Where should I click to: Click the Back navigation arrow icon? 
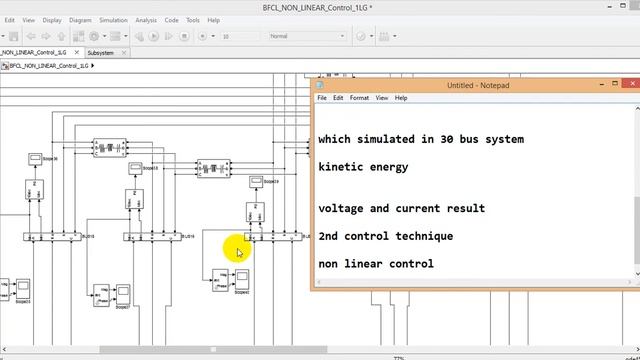(x=31, y=36)
